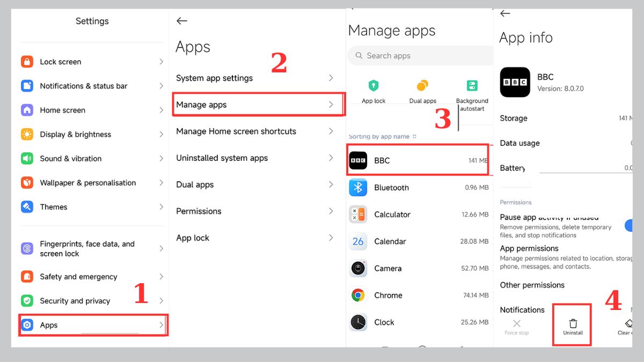Toggle Pause app activity if unused
The image size is (644, 362).
pos(629,225)
